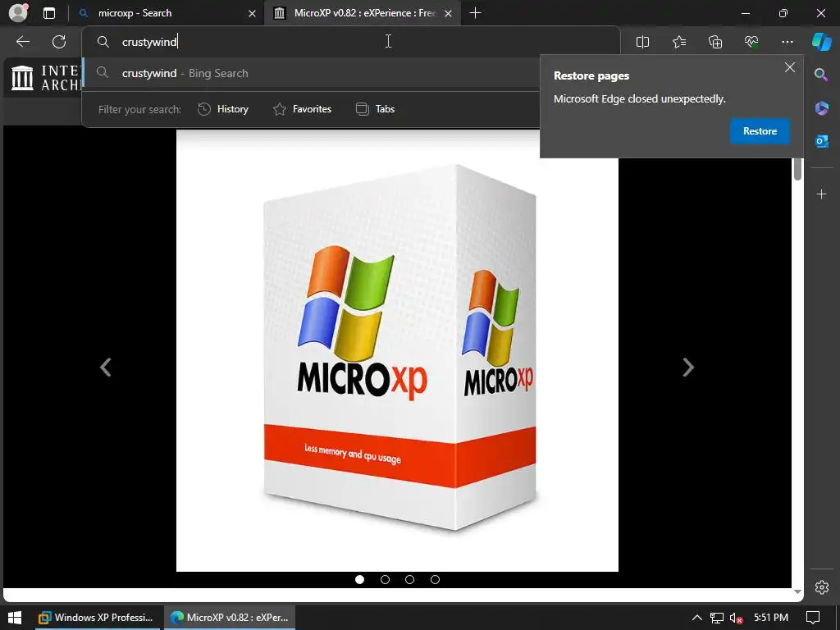
Task: Open the Windows Start menu
Action: (x=15, y=618)
